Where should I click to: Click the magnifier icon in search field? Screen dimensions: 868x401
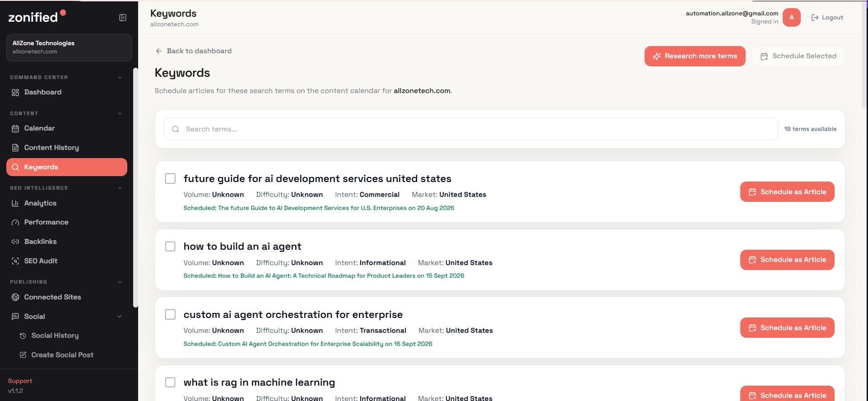coord(176,129)
